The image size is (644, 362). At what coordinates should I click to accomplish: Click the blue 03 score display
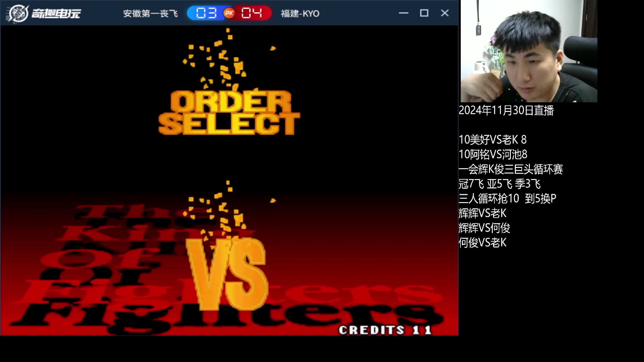coord(206,13)
